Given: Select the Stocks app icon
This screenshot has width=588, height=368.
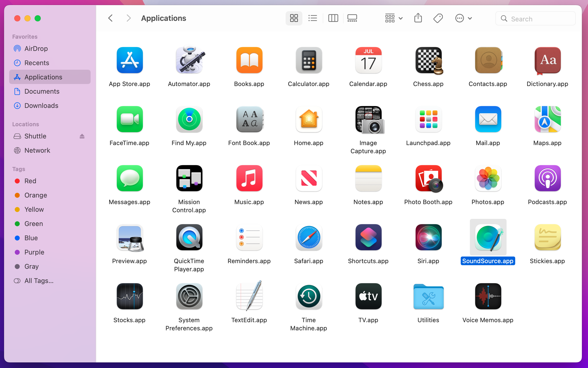Looking at the screenshot, I should [130, 296].
